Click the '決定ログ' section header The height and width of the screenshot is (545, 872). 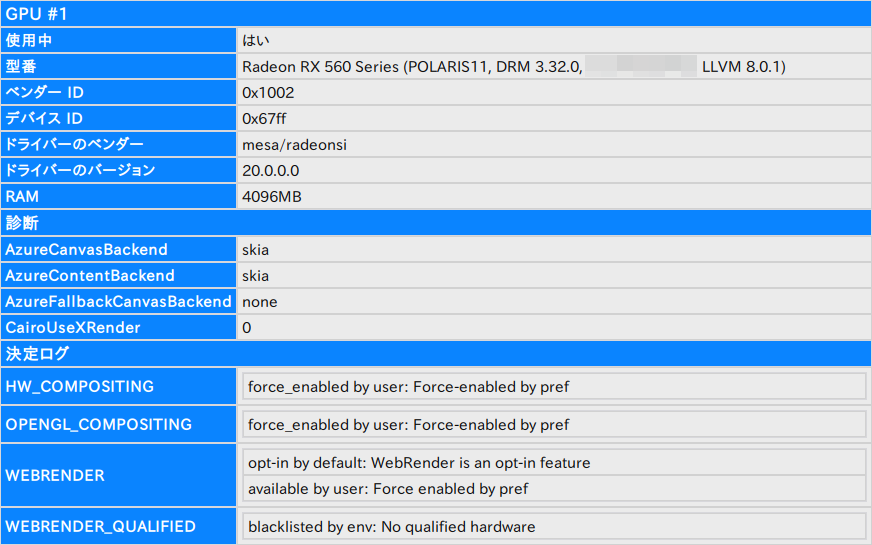436,354
